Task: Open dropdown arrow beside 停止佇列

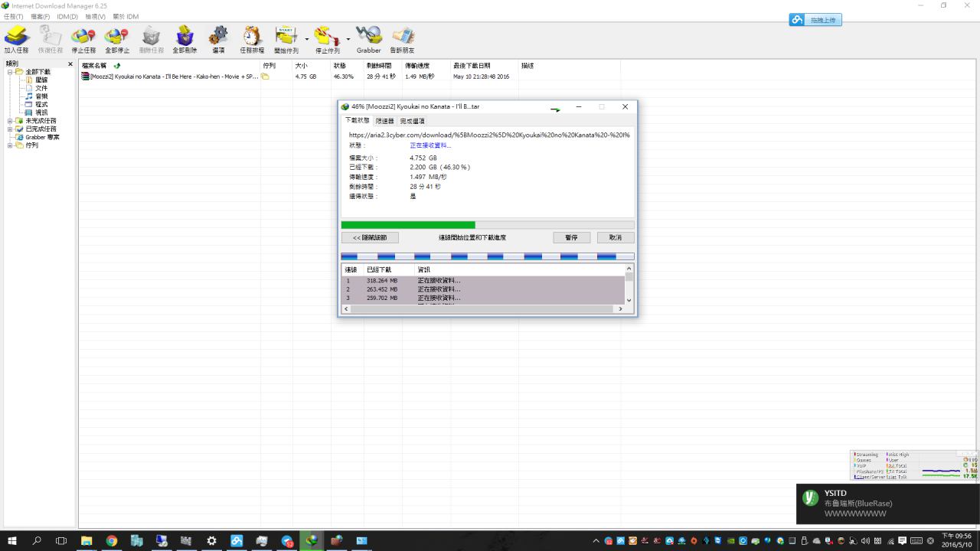Action: [x=348, y=38]
